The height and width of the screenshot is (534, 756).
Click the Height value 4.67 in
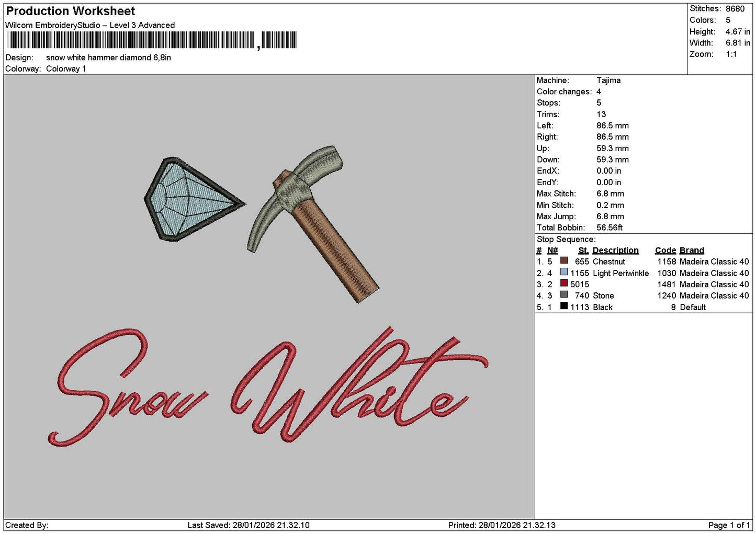(738, 31)
